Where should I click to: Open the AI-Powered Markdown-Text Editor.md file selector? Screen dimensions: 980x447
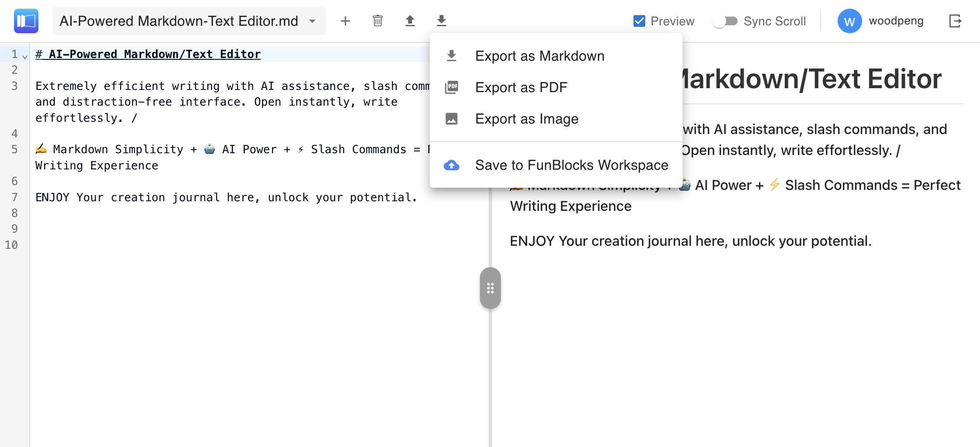tap(179, 21)
